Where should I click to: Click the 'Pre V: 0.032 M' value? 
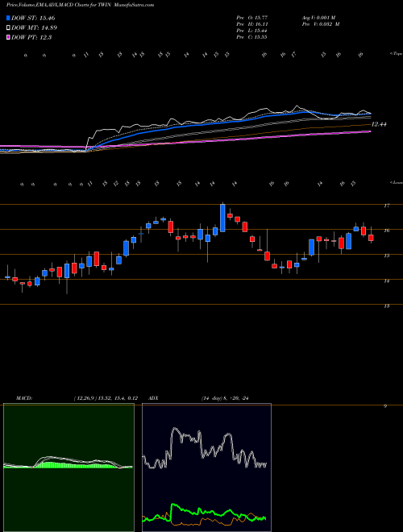322,24
